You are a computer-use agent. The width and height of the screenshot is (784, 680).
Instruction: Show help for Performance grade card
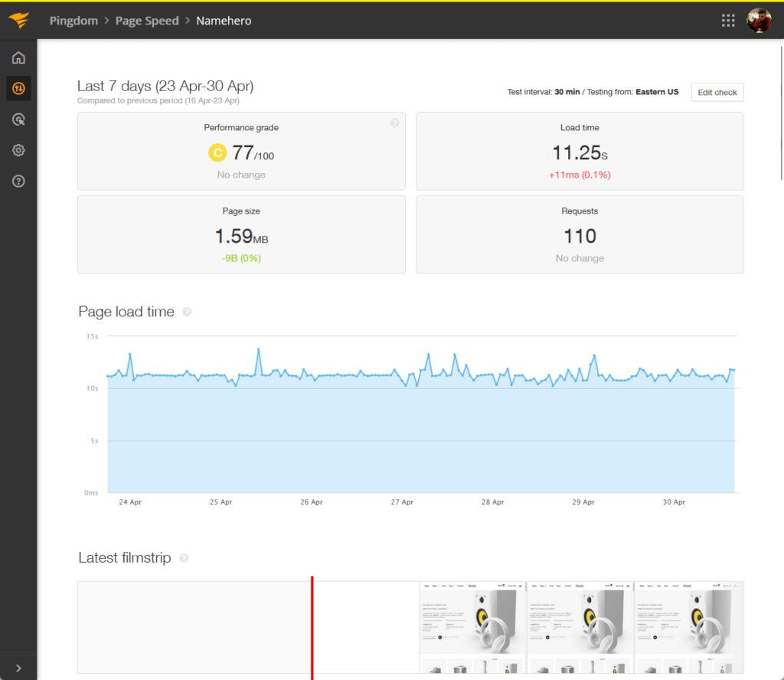pyautogui.click(x=394, y=123)
